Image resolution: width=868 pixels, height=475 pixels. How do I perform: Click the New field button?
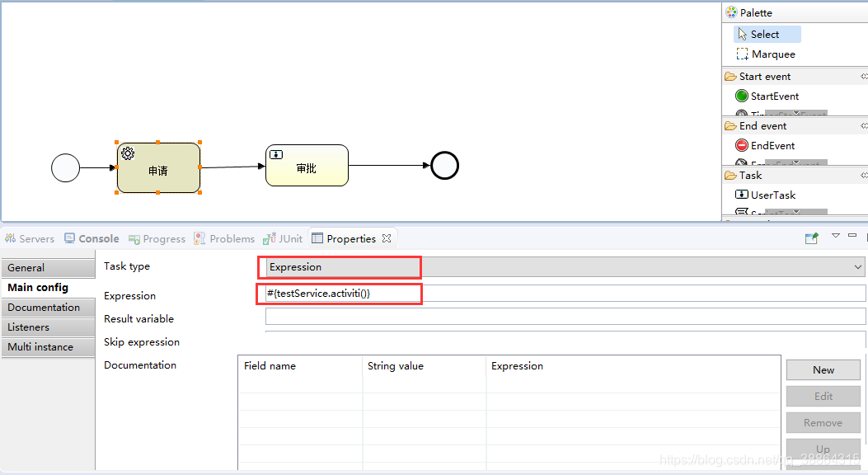(x=823, y=369)
